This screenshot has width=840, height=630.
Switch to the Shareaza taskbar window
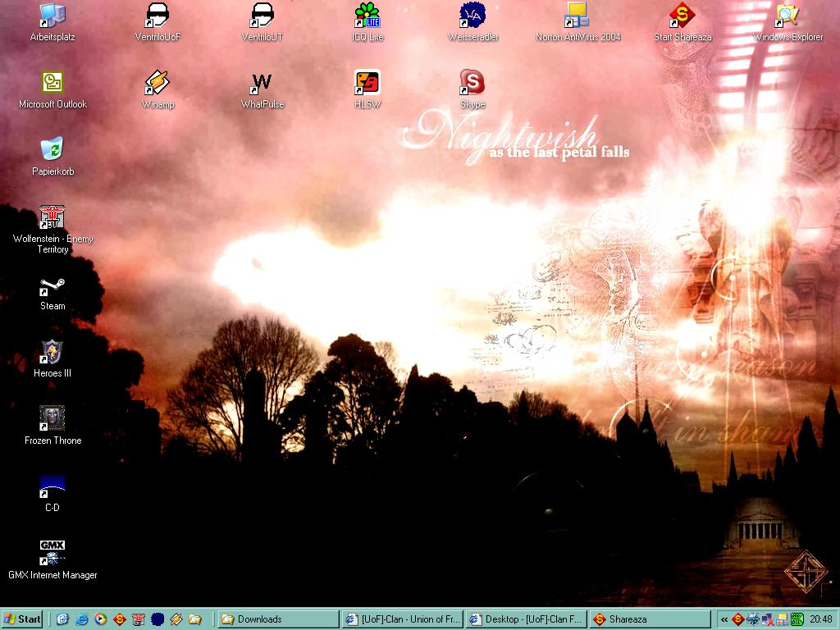click(x=651, y=619)
